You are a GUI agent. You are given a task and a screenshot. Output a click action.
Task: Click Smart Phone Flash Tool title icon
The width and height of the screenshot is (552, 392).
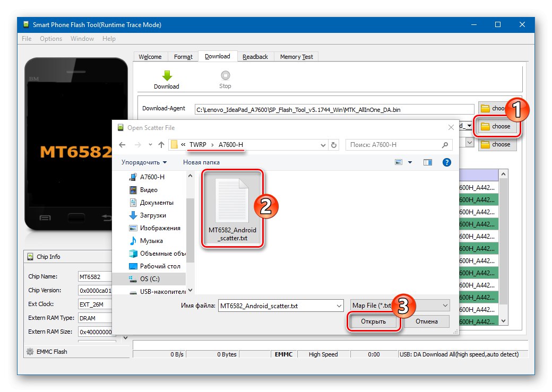(25, 24)
